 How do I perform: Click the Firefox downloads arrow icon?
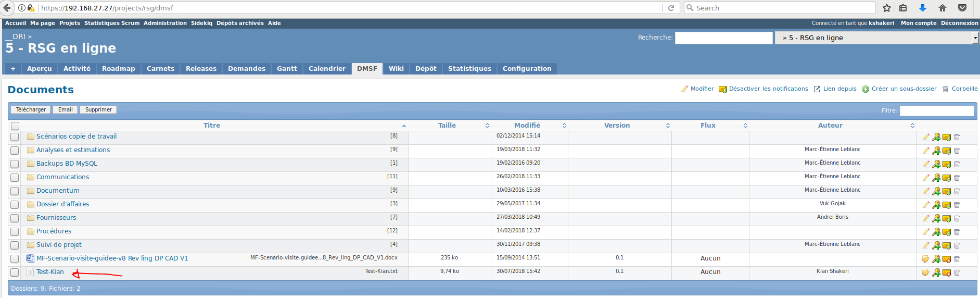click(922, 8)
